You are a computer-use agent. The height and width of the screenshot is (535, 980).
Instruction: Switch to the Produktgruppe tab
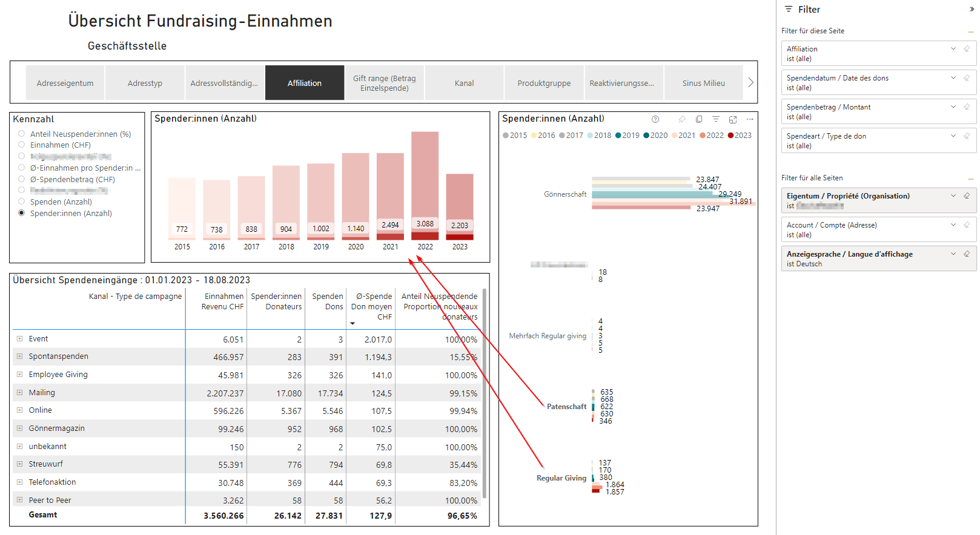pos(545,83)
